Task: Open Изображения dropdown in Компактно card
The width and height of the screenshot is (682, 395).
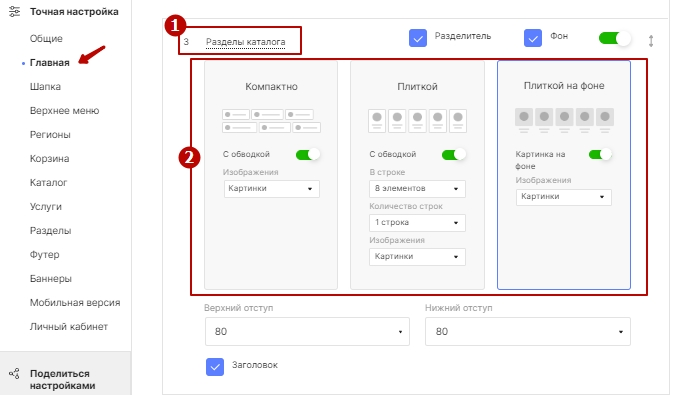Action: point(271,189)
